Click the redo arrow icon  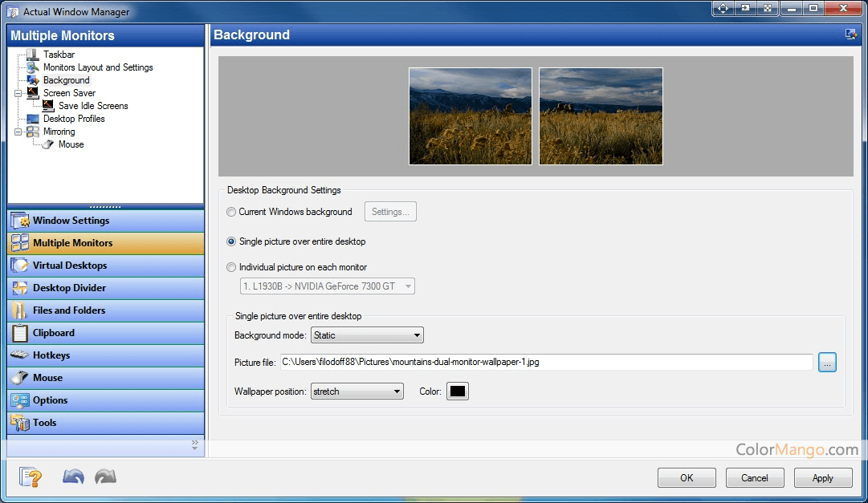pyautogui.click(x=105, y=477)
